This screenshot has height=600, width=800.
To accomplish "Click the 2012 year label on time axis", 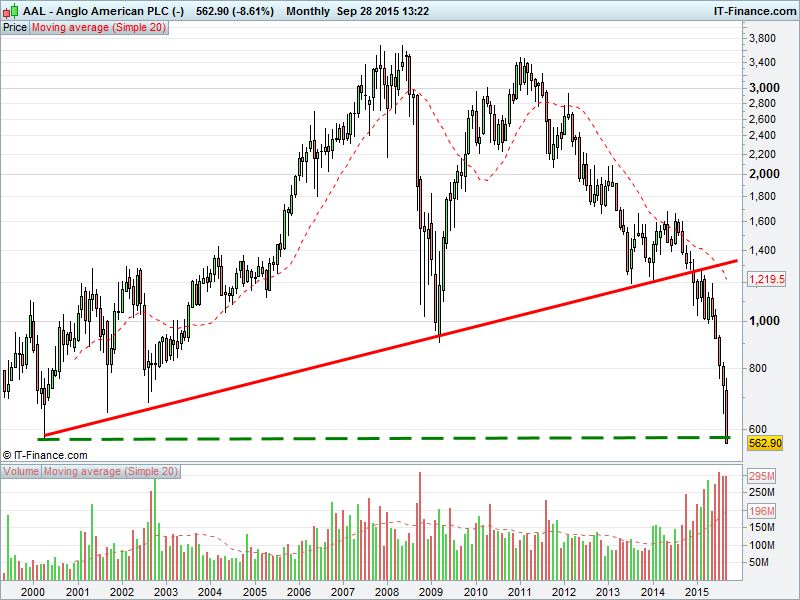I will (x=564, y=592).
